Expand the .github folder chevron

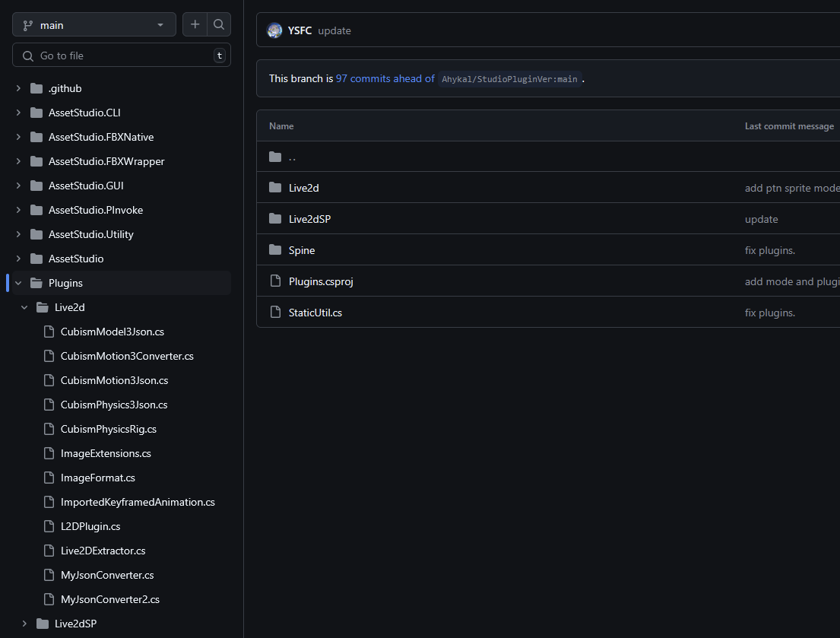[19, 88]
